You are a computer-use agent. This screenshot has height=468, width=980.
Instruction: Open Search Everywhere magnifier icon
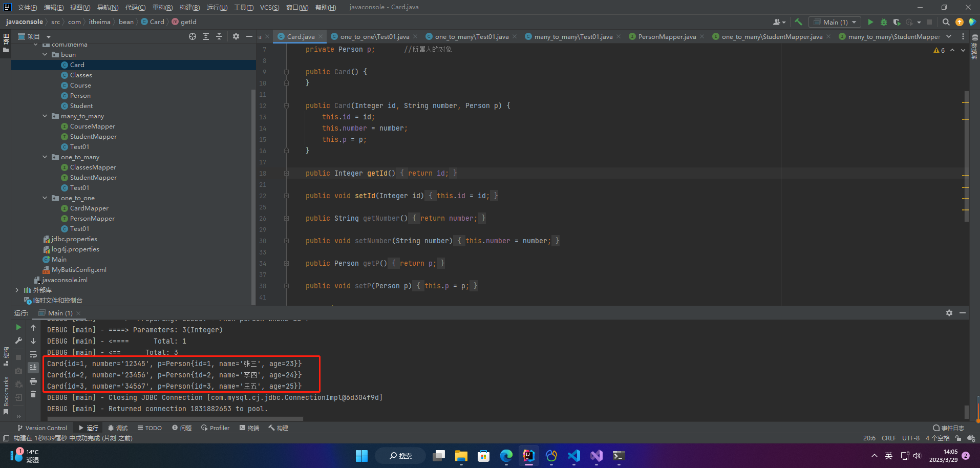[x=946, y=22]
